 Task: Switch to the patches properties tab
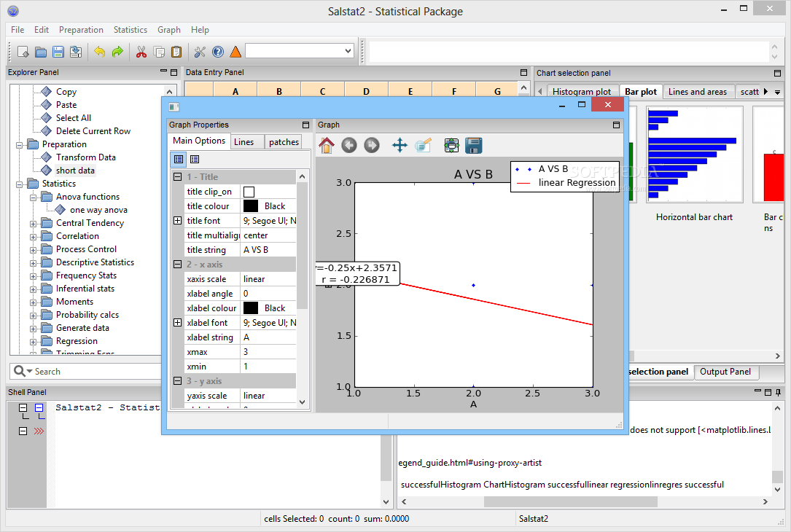click(x=284, y=141)
